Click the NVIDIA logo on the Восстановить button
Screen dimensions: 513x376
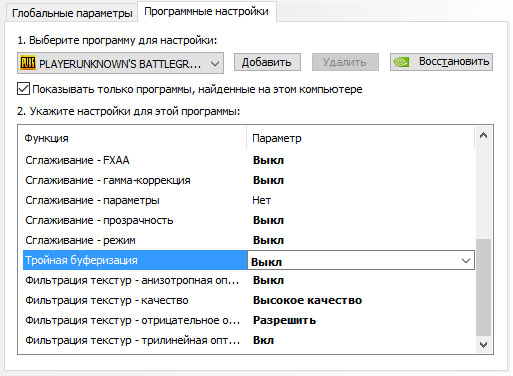pos(401,62)
